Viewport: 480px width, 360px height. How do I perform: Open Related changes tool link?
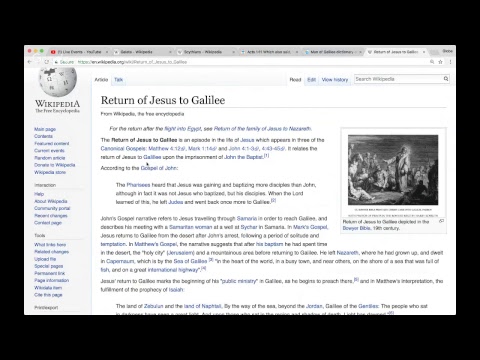coord(51,252)
